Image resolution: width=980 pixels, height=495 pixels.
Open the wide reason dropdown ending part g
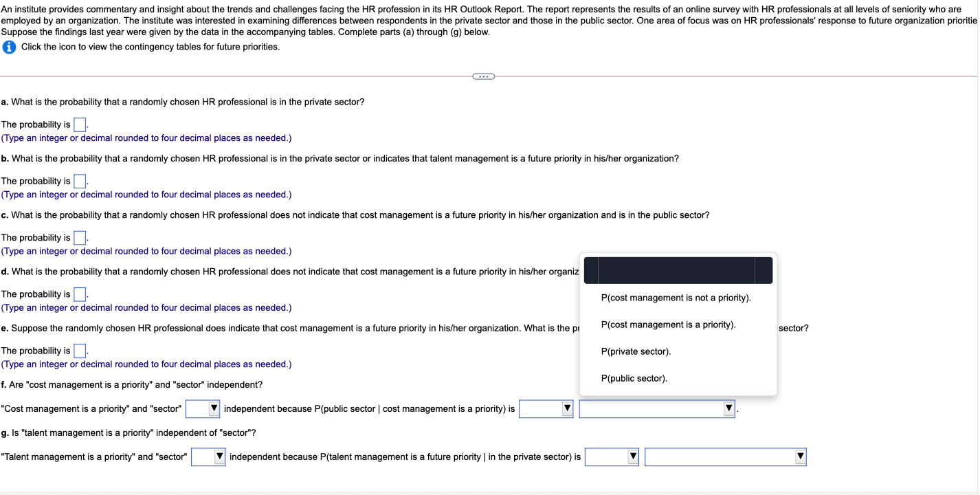tap(724, 456)
